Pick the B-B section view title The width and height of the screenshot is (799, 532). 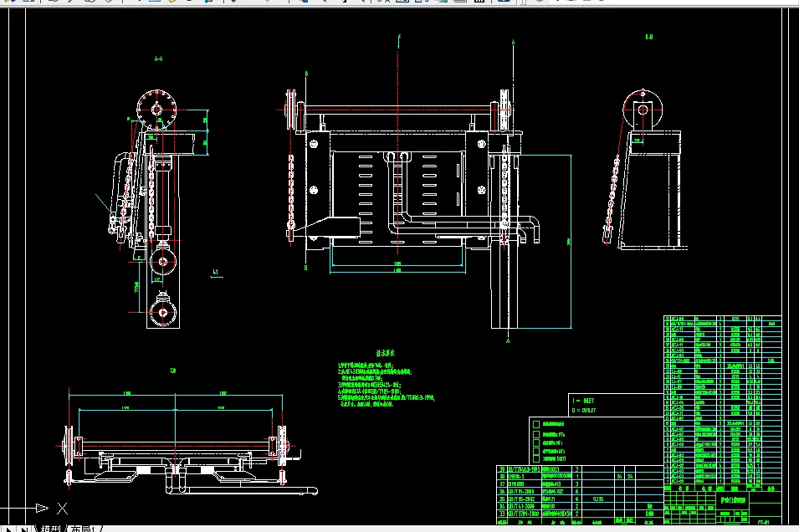pos(648,37)
